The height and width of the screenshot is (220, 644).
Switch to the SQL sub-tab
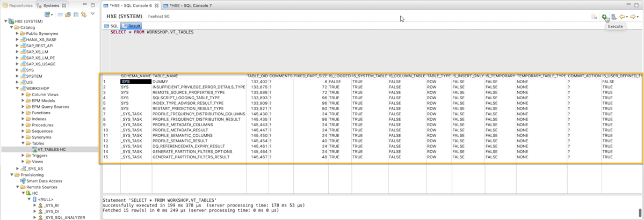pyautogui.click(x=111, y=26)
